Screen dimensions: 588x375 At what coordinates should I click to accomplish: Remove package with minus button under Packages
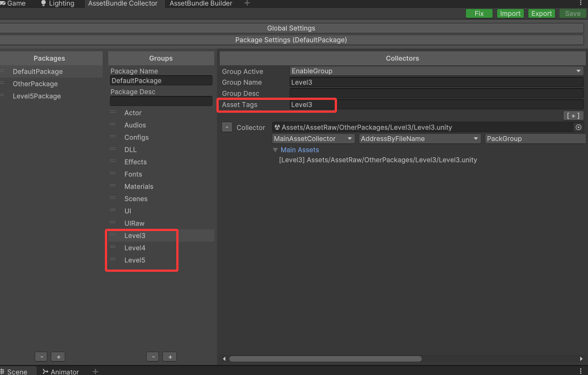click(x=41, y=357)
